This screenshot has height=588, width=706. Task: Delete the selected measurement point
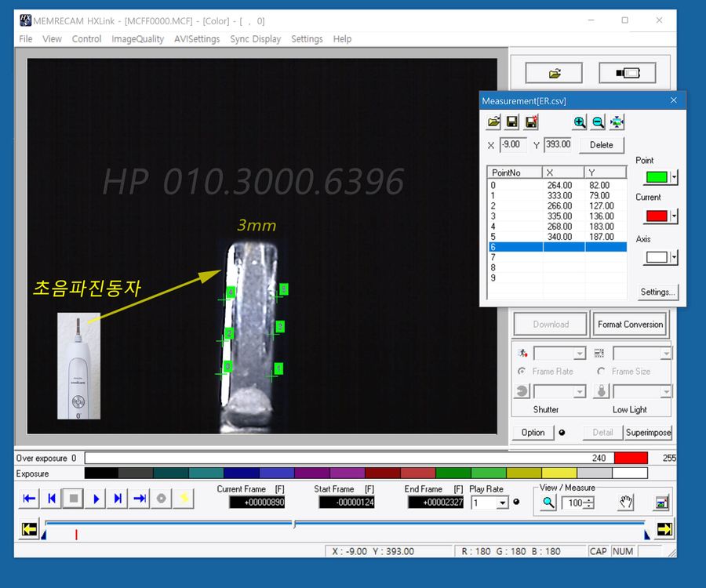click(x=602, y=145)
